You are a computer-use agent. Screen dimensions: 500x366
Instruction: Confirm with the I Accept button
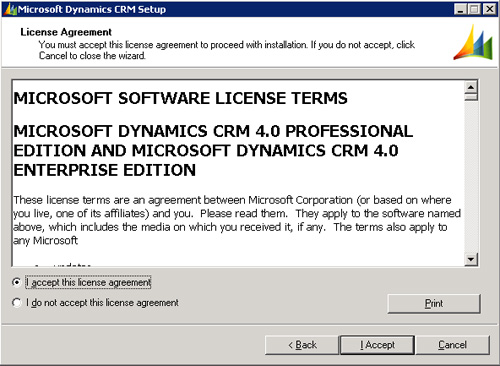coord(377,345)
